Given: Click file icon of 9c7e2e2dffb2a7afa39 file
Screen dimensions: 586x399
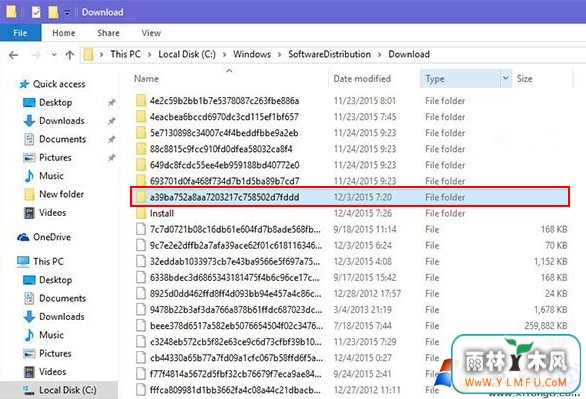Looking at the screenshot, I should 141,245.
